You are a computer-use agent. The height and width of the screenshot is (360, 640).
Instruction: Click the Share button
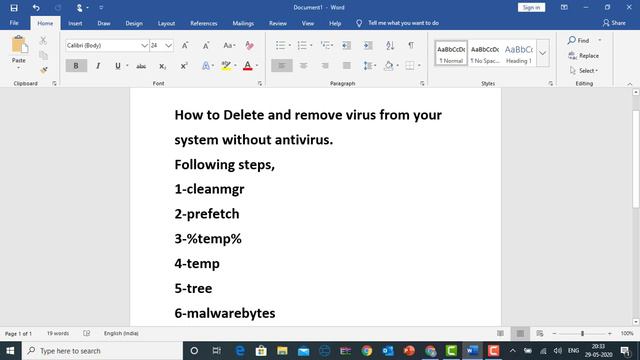[x=614, y=23]
